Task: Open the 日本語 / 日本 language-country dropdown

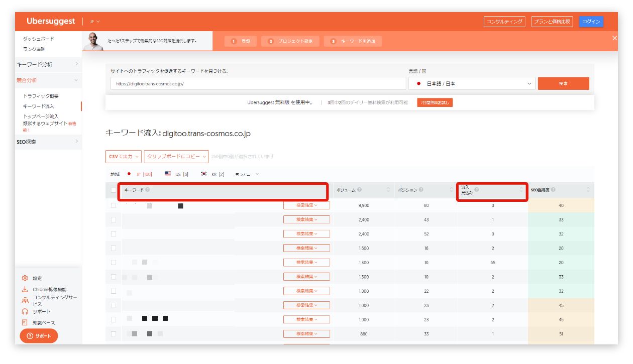Action: 472,84
